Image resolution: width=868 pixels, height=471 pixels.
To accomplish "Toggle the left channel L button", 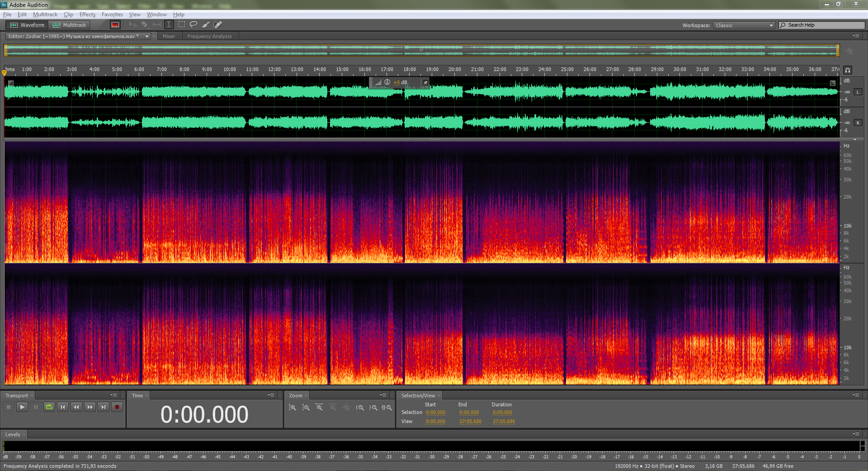I will point(858,92).
